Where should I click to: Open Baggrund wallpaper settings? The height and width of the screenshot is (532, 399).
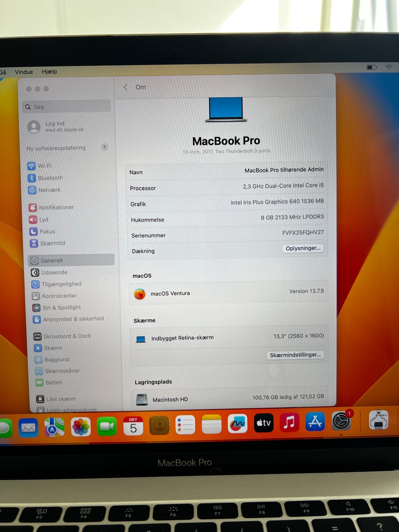click(52, 360)
